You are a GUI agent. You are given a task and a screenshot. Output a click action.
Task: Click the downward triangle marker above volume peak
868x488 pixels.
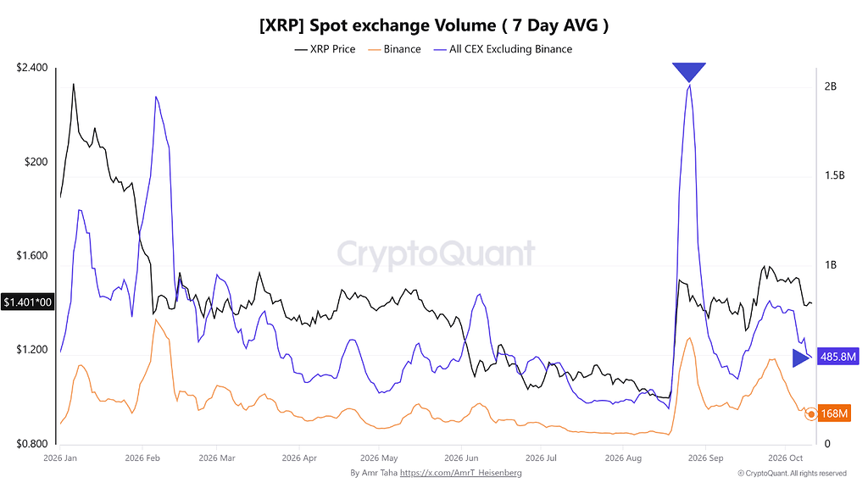coord(688,71)
